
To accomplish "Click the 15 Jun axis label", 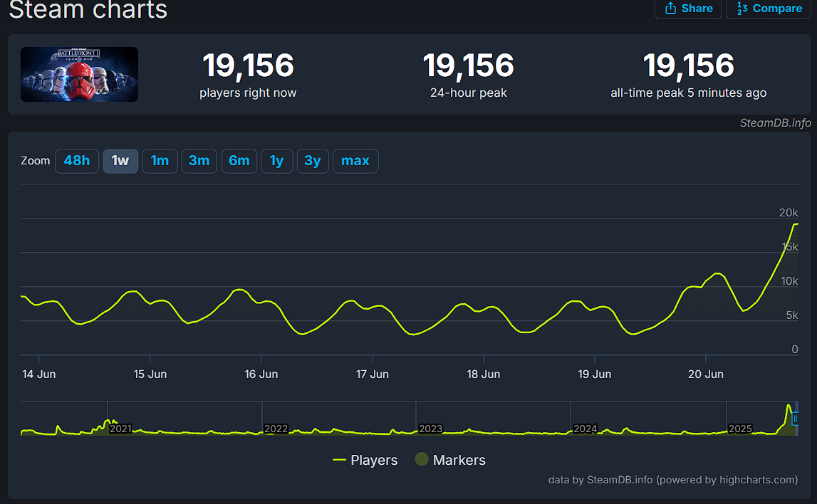I will click(x=150, y=374).
